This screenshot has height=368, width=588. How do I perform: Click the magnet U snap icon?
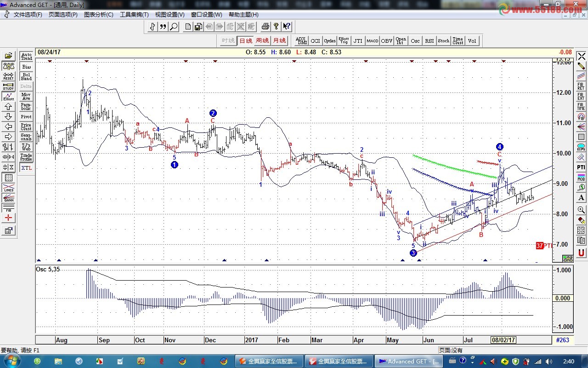tap(581, 253)
